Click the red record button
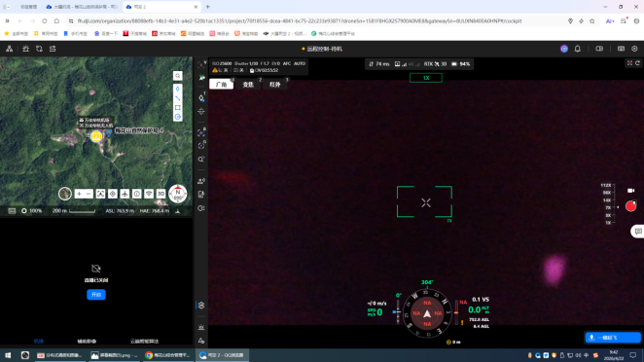The height and width of the screenshot is (362, 644). tap(630, 206)
